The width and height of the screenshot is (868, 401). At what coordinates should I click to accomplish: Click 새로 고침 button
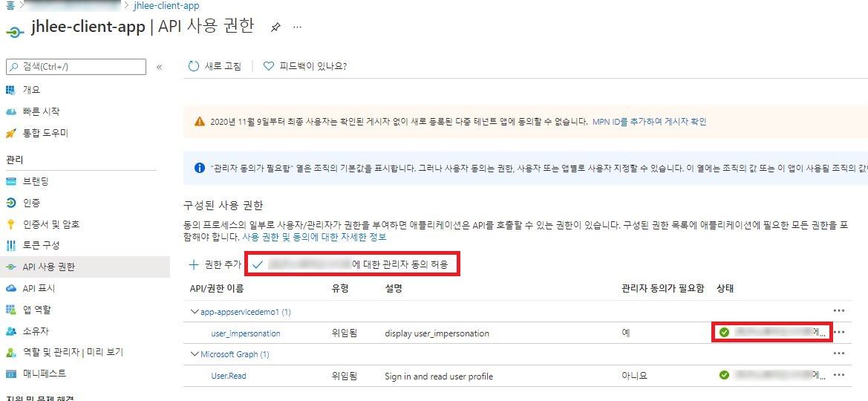(x=215, y=67)
